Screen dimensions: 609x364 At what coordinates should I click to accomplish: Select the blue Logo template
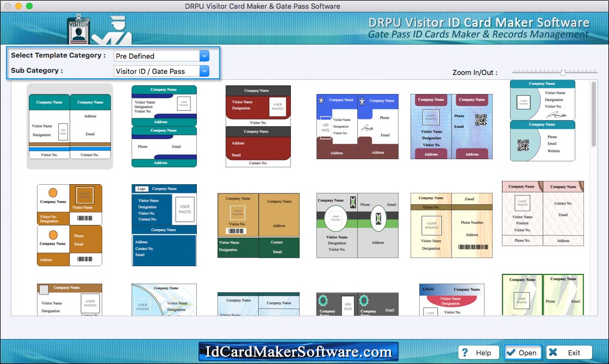tap(164, 225)
